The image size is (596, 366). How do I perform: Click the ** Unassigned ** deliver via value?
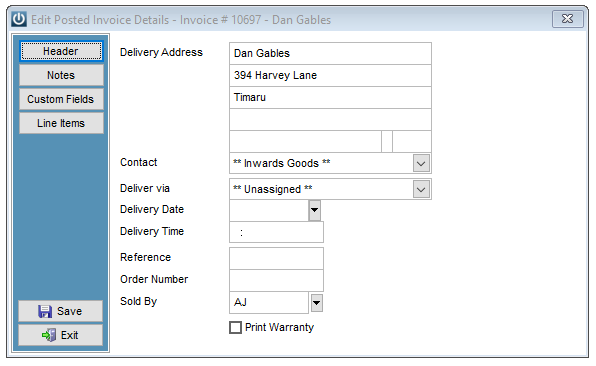coord(273,189)
